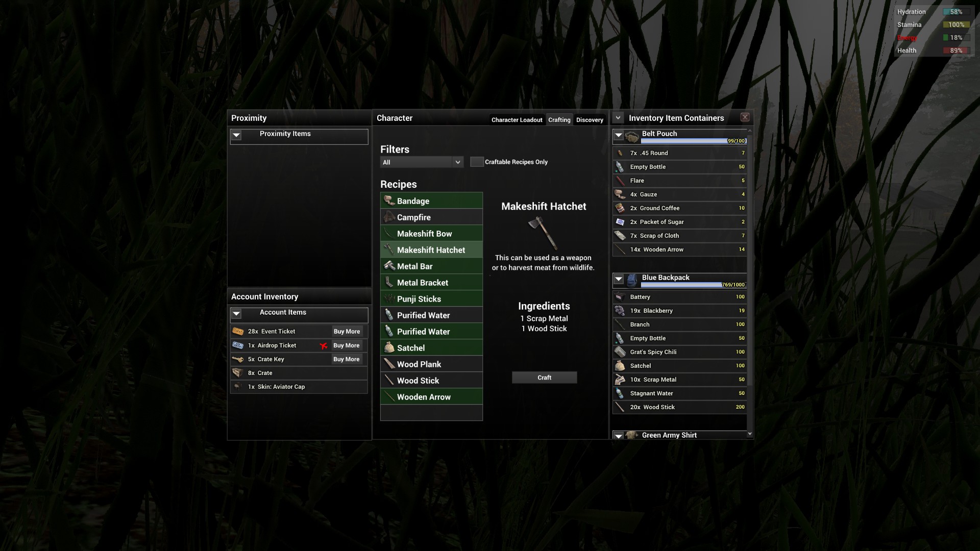Screen dimensions: 980x551
Task: Click the Blue Backpack icon
Action: click(x=632, y=279)
